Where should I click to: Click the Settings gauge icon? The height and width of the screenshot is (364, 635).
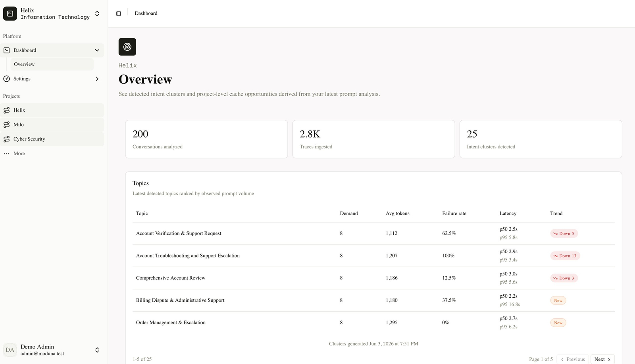point(7,79)
